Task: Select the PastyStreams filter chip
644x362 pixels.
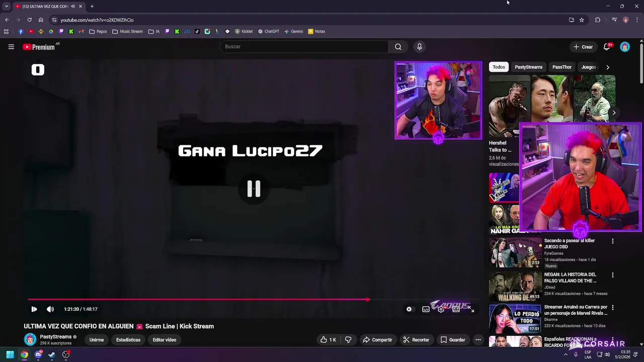Action: tap(528, 67)
